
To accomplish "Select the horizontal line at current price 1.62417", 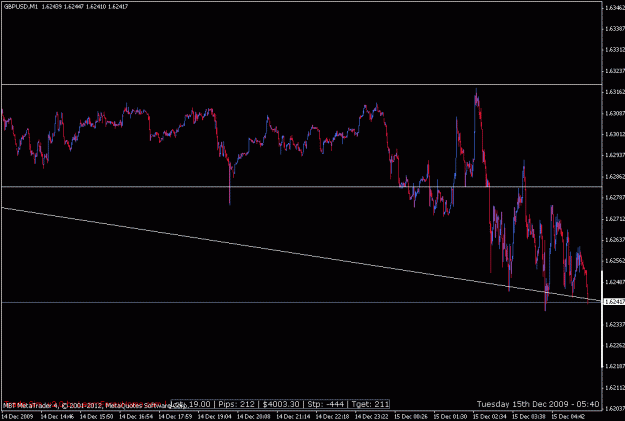I will (x=301, y=303).
